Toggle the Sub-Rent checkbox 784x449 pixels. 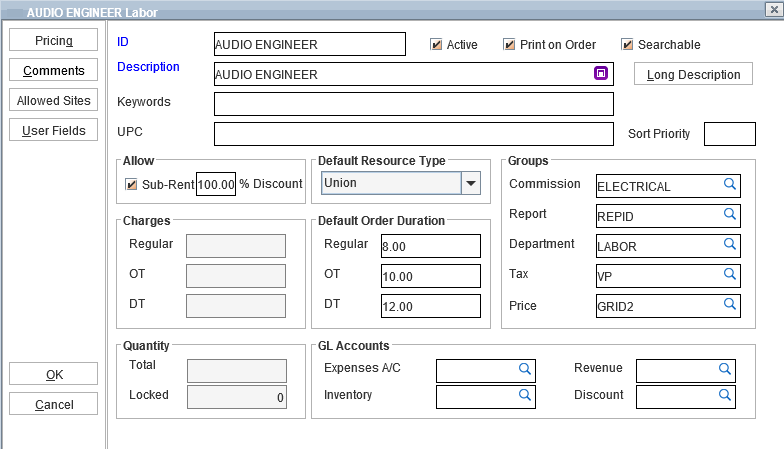131,185
